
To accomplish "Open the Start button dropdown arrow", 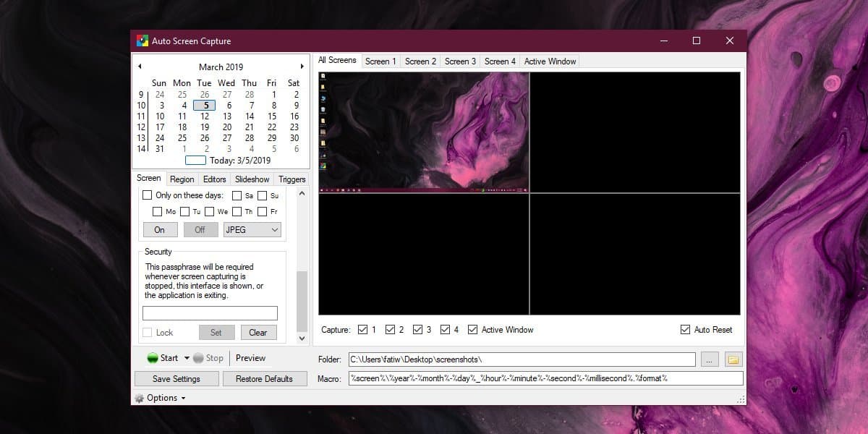I will pos(187,358).
